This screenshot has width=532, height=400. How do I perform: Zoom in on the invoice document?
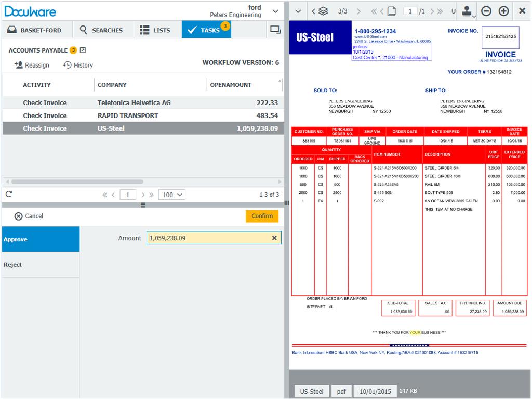click(x=503, y=11)
